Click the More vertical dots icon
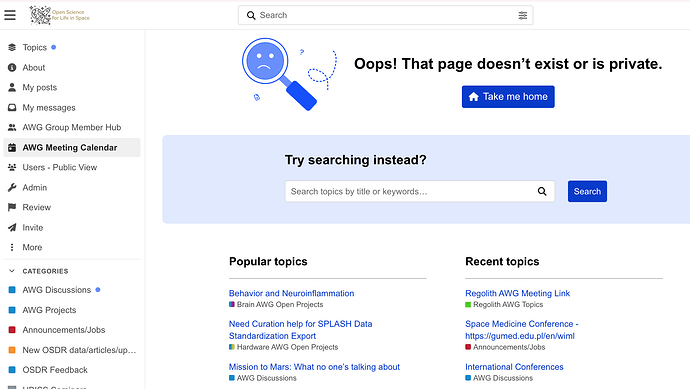Screen dimensions: 690x389 [x=12, y=247]
